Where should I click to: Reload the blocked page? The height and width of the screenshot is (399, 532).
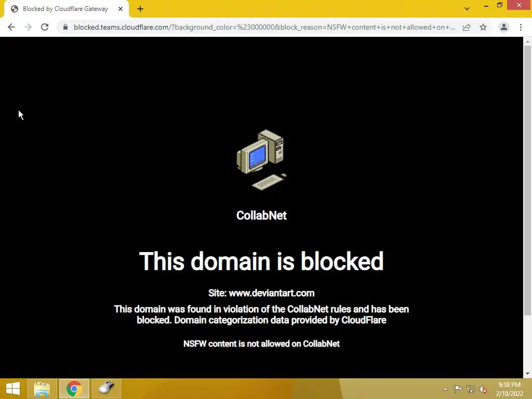[x=45, y=27]
